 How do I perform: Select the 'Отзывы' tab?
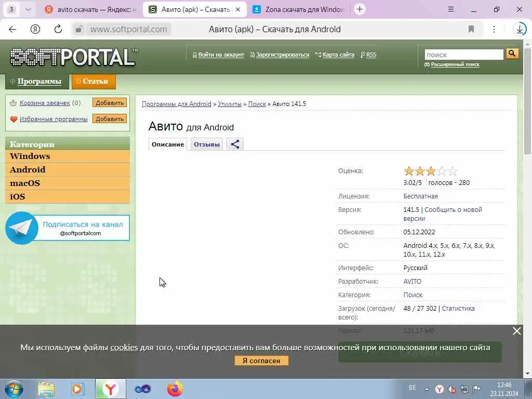(x=207, y=144)
